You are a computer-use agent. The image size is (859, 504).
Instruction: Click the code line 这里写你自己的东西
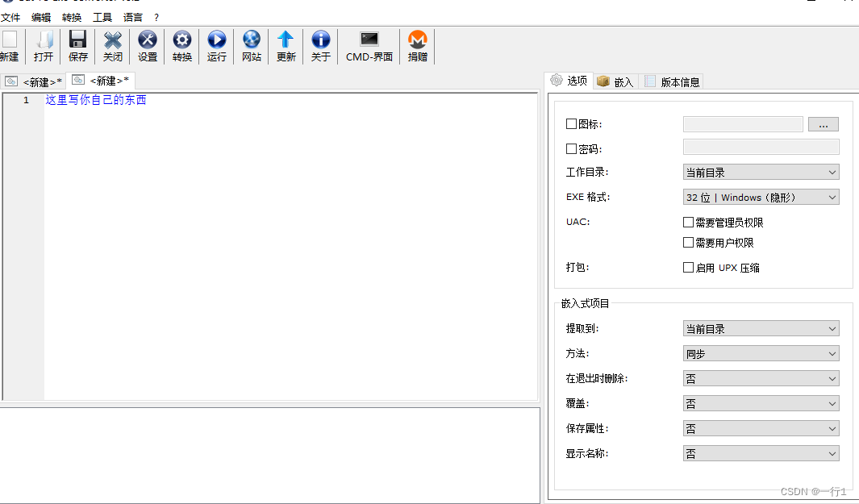tap(96, 100)
